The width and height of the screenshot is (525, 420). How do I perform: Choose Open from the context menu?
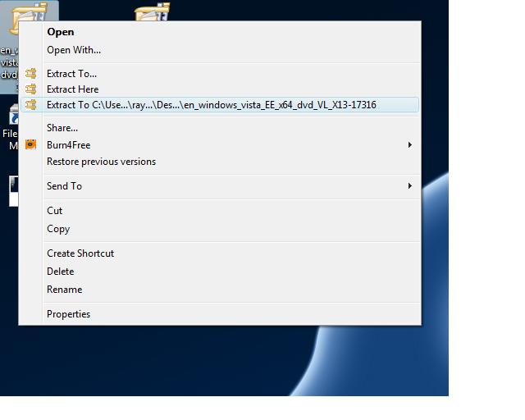click(61, 32)
